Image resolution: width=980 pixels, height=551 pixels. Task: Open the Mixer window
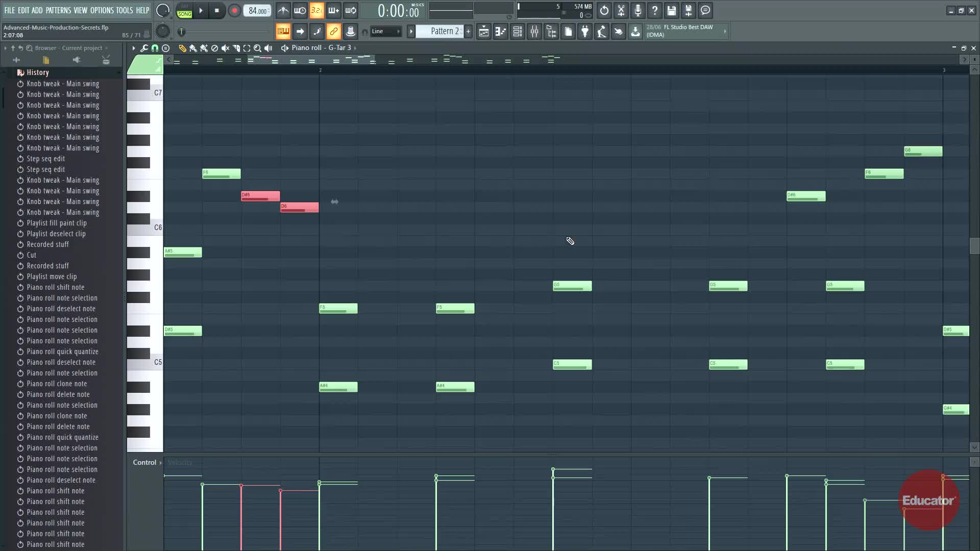point(534,32)
